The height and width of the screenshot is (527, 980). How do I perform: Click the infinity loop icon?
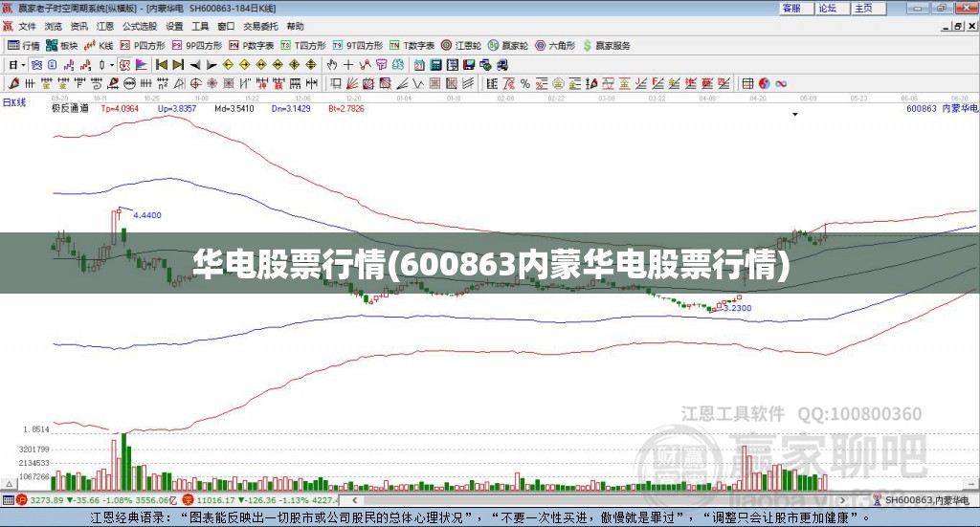coord(781,83)
